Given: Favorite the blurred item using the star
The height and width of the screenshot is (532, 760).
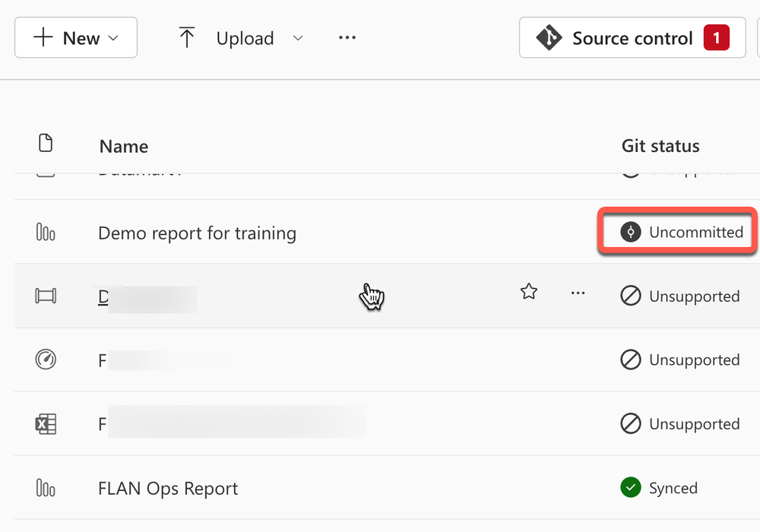Looking at the screenshot, I should 529,291.
